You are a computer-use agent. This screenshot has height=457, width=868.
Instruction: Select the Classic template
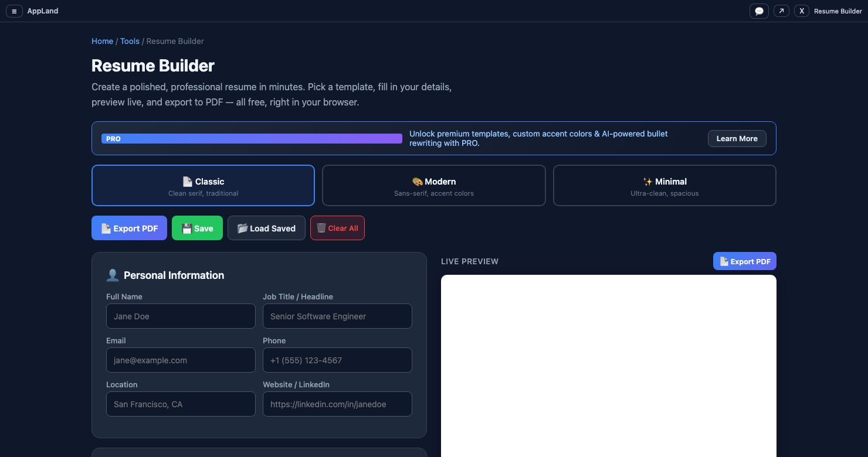pyautogui.click(x=203, y=185)
